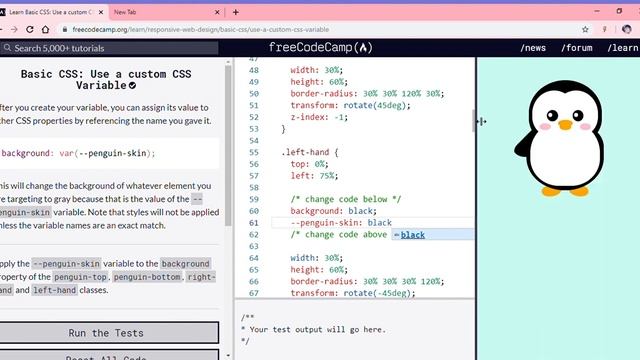View site info via the lock icon
640x360 pixels.
coord(64,29)
